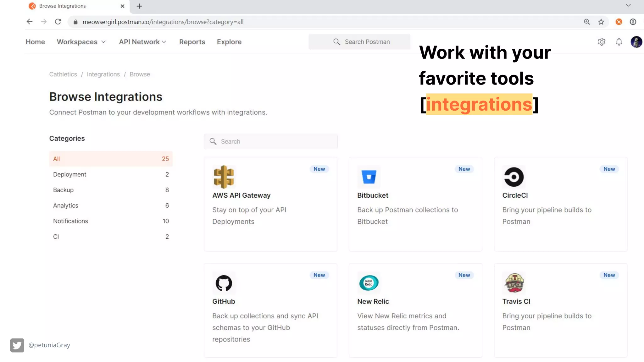The width and height of the screenshot is (644, 362).
Task: Click New badge on CircleCI card
Action: (x=609, y=169)
